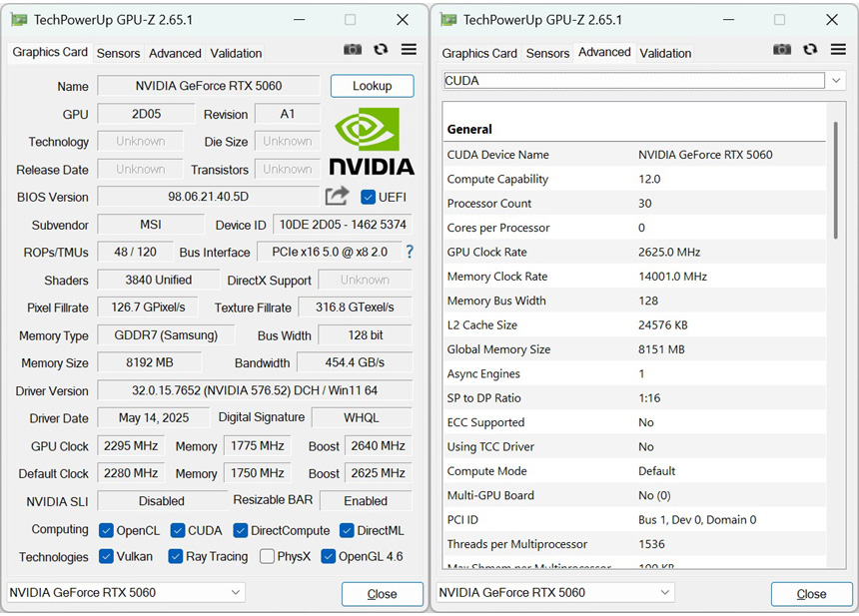Viewport: 859px width, 616px height.
Task: Open the GPU selector dropdown in right window
Action: [x=665, y=593]
